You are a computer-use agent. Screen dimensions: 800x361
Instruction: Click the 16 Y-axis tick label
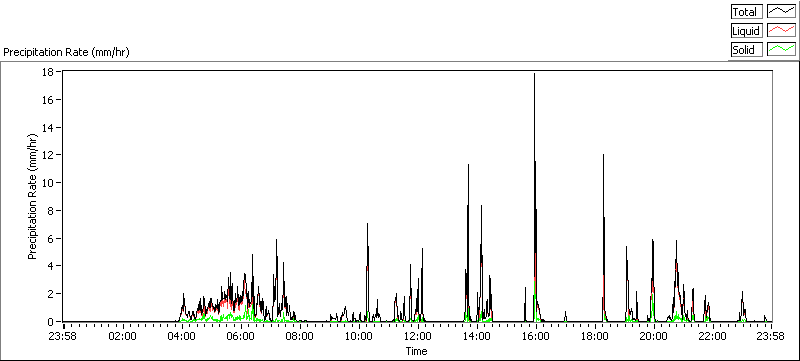(x=48, y=99)
